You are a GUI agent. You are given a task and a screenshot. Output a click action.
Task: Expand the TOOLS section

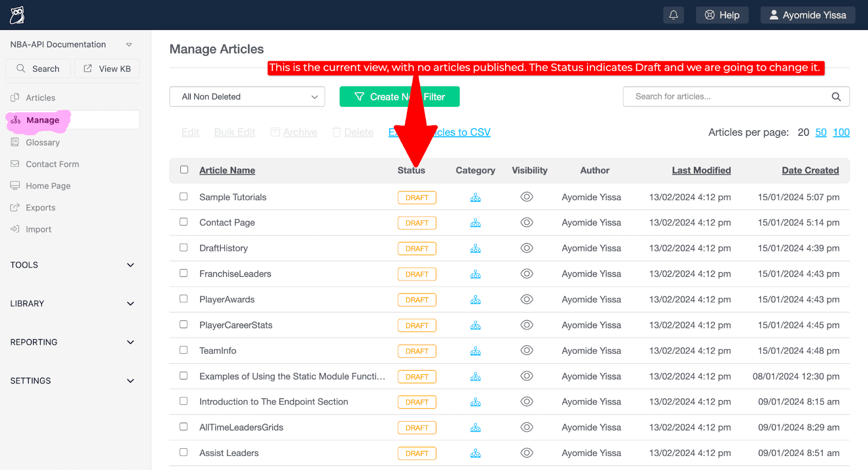72,265
